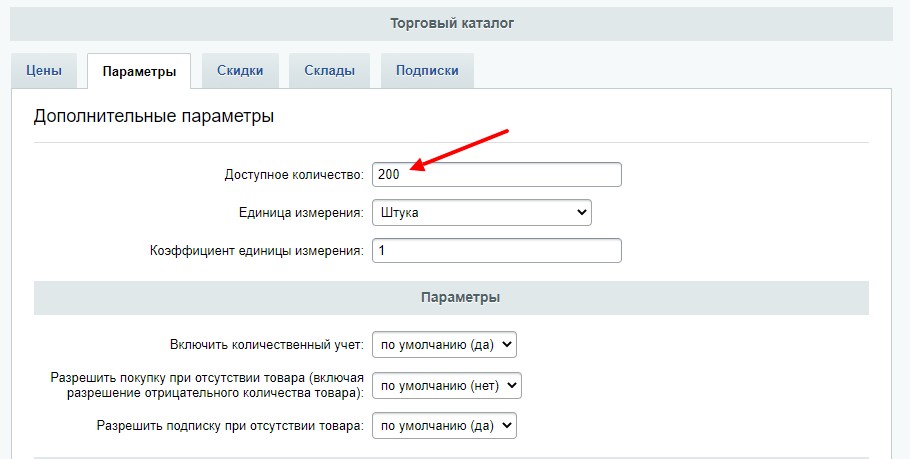Screen dimensions: 910x459
Task: Click the Включить количественный учет label
Action: [267, 345]
